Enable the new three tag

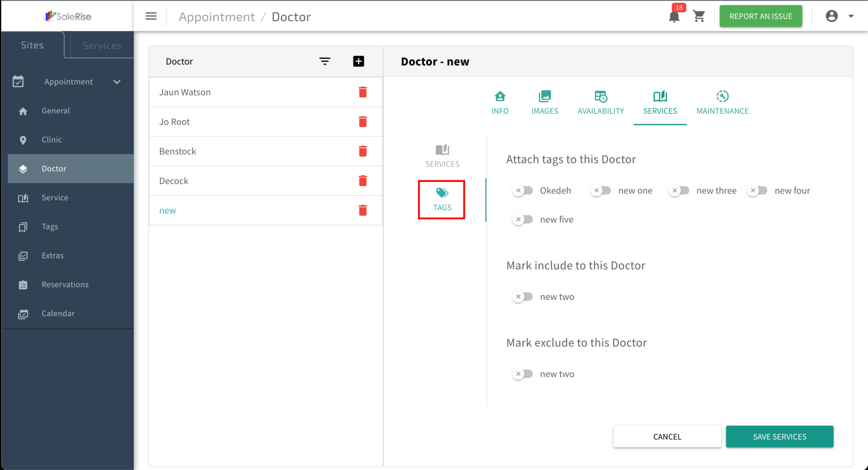(x=679, y=191)
